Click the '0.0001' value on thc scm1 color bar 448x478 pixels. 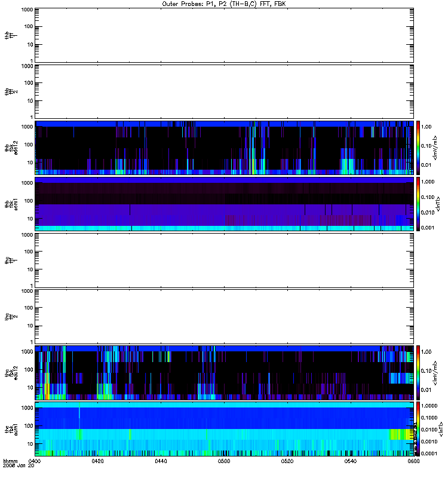pyautogui.click(x=429, y=454)
